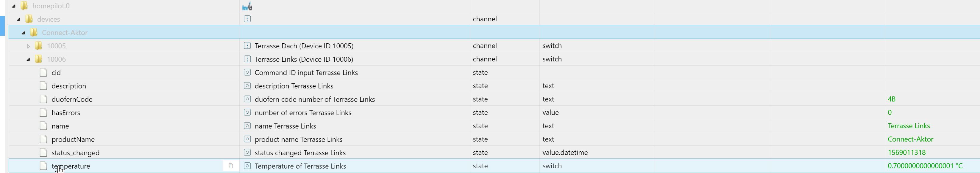Collapse the 10006 folder node
The image size is (980, 173).
[x=28, y=59]
